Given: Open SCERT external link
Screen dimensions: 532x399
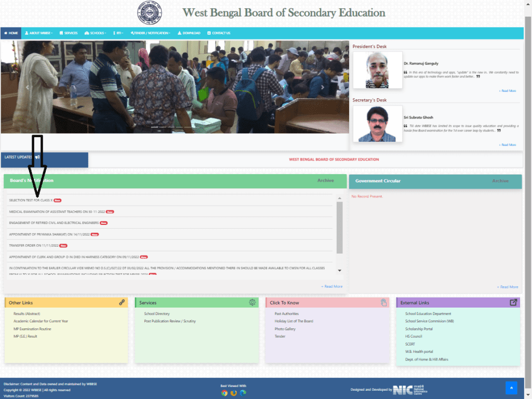Looking at the screenshot, I should pos(410,344).
